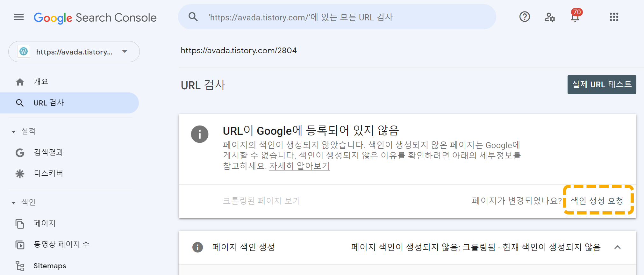
Task: Collapse the 페이지 색인 생성 panel chevron
Action: coord(618,247)
